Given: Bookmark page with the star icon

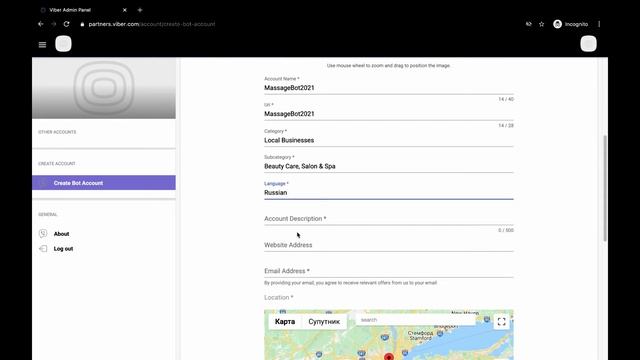Looking at the screenshot, I should pos(542,24).
